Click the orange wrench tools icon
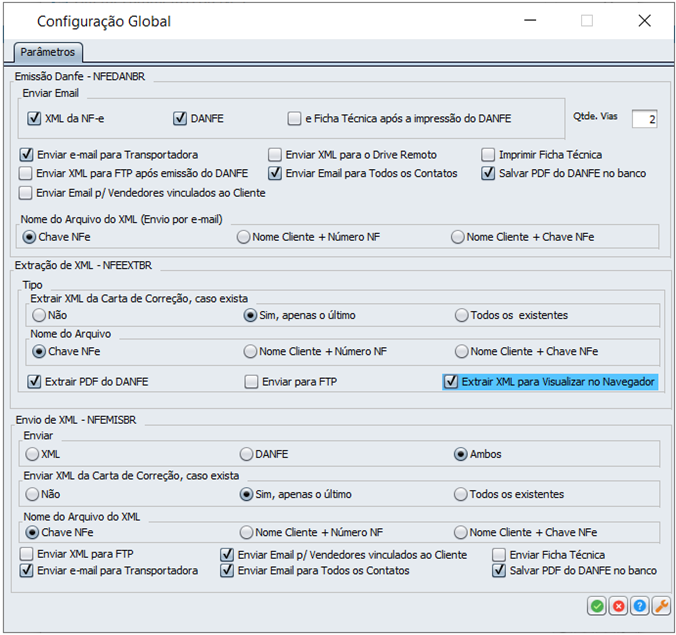The width and height of the screenshot is (676, 635). pos(660,606)
